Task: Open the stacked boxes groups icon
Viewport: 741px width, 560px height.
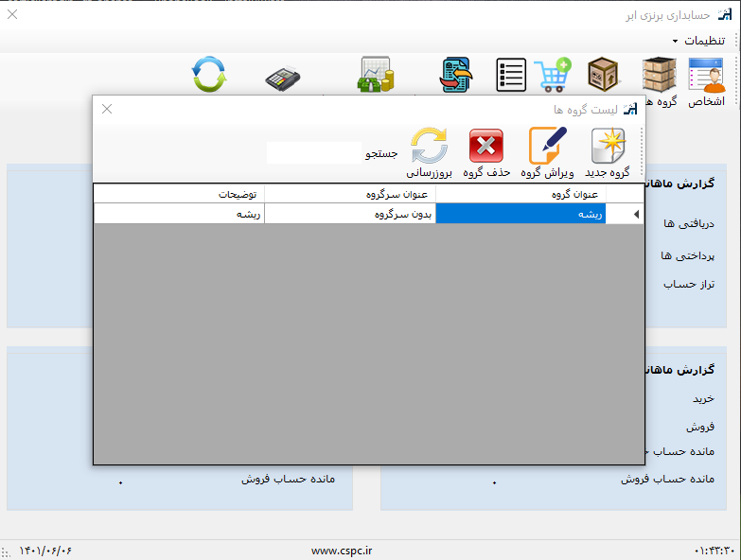Action: point(659,76)
